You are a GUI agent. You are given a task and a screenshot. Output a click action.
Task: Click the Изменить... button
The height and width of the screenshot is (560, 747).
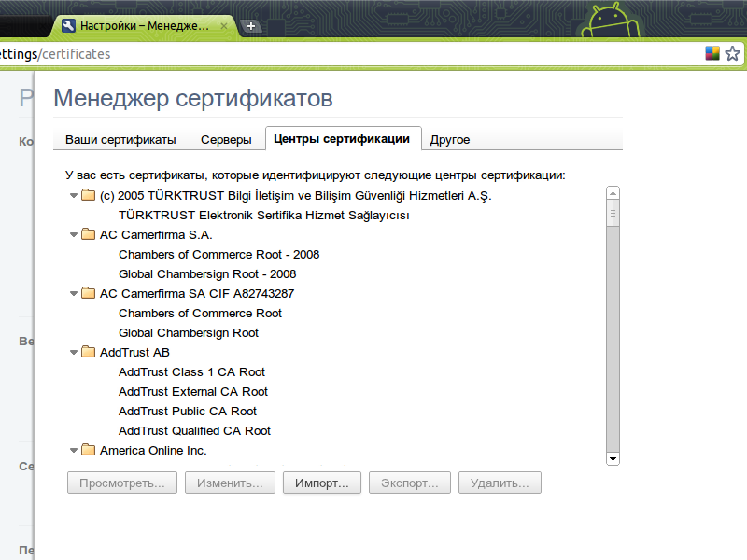pyautogui.click(x=230, y=483)
